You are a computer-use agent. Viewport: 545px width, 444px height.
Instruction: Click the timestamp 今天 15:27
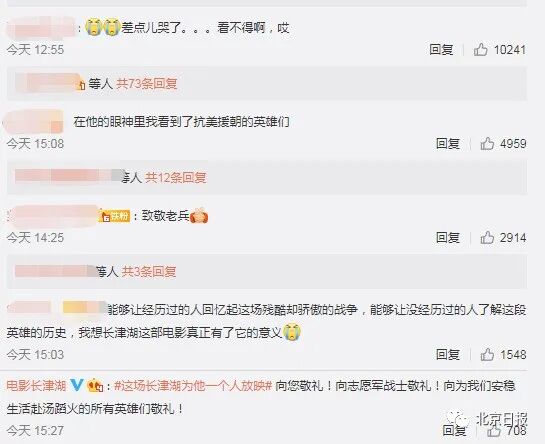pos(35,430)
